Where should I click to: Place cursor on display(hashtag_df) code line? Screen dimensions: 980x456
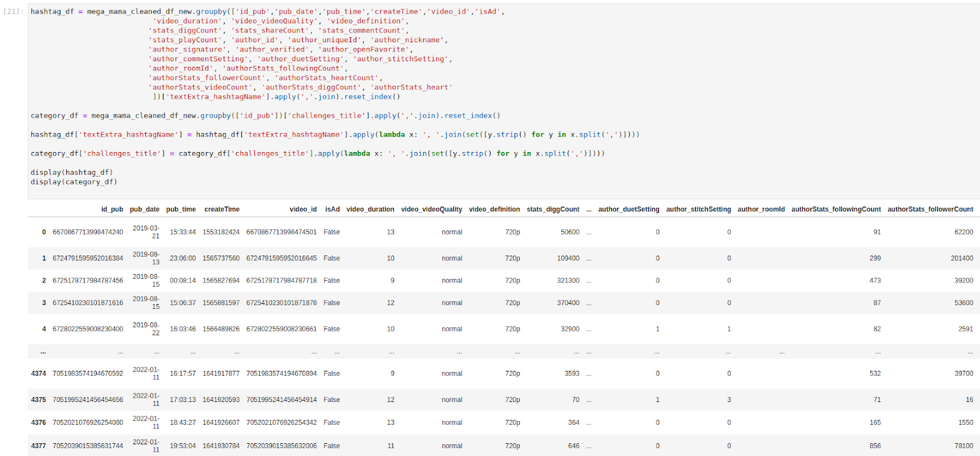[72, 173]
